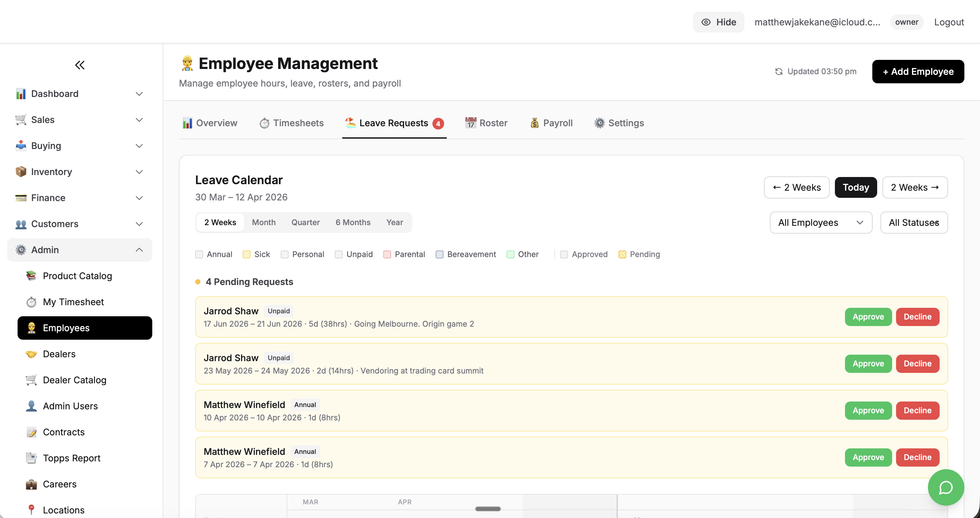
Task: Open the All Employees dropdown
Action: point(820,223)
